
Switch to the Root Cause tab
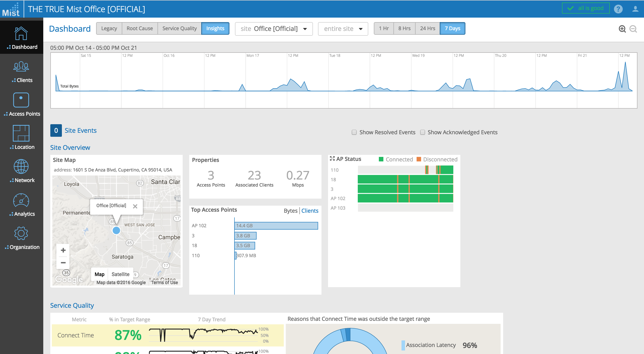click(140, 28)
